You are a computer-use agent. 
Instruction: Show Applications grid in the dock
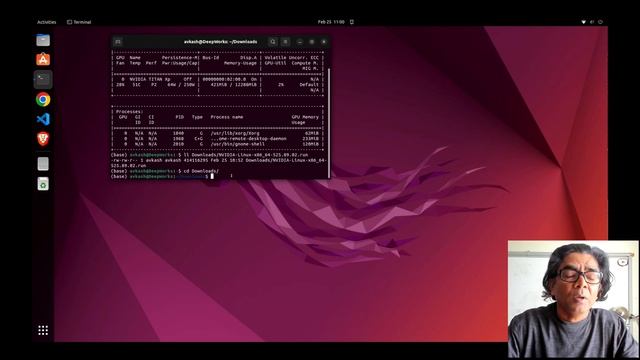coord(43,330)
